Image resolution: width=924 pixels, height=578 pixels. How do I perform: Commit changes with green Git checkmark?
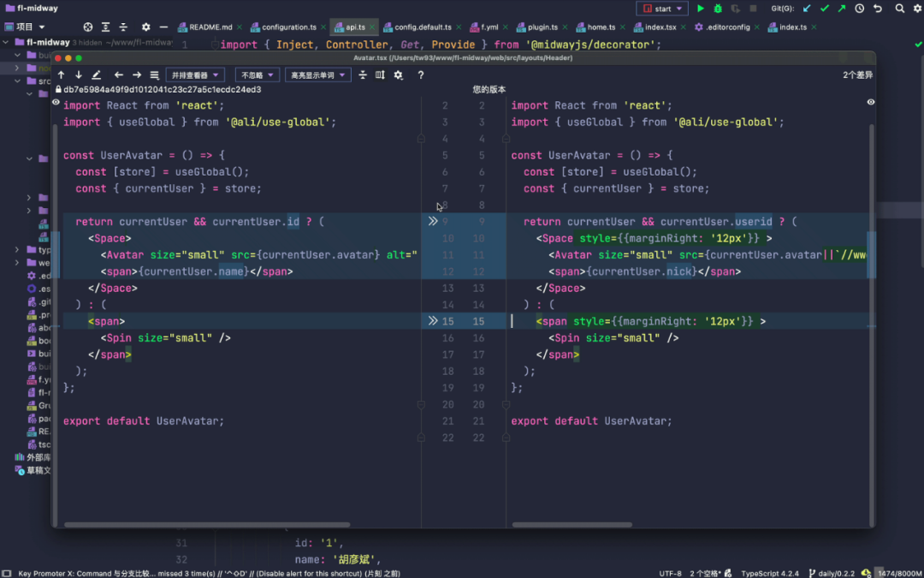click(x=825, y=9)
